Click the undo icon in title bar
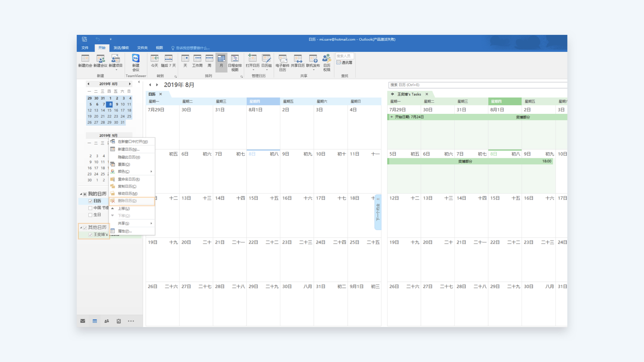Screen dimensions: 644x362 click(98, 39)
